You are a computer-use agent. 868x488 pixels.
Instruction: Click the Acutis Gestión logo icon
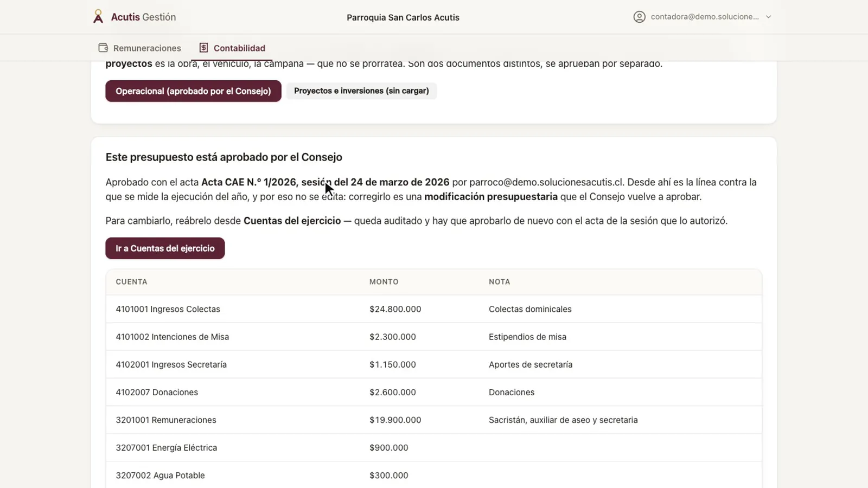[98, 17]
